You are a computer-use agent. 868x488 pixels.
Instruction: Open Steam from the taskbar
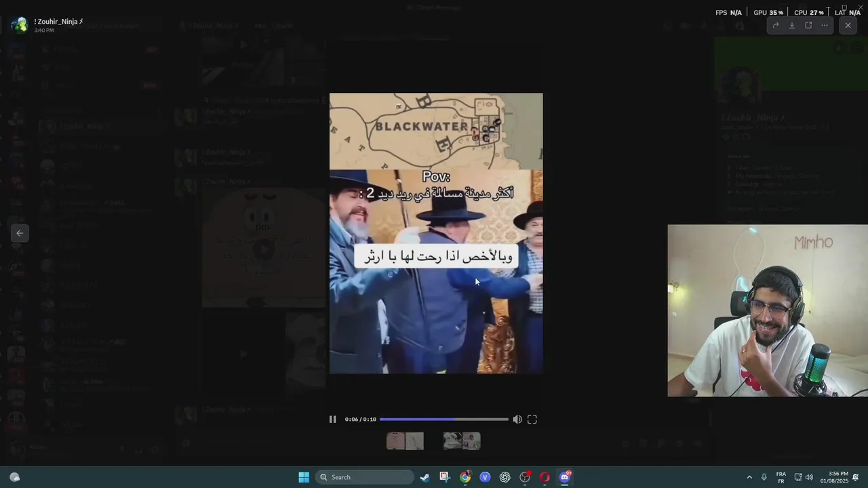[425, 477]
